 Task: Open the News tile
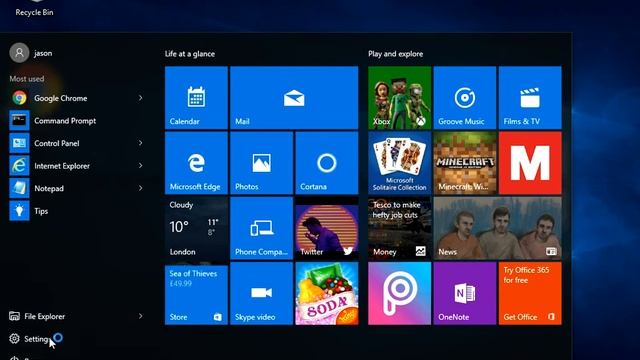(497, 228)
